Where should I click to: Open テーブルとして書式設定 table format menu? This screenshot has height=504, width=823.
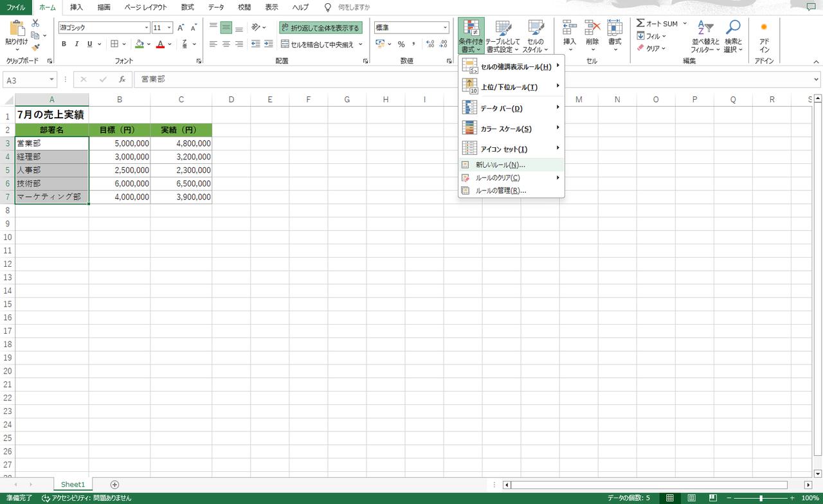click(503, 36)
